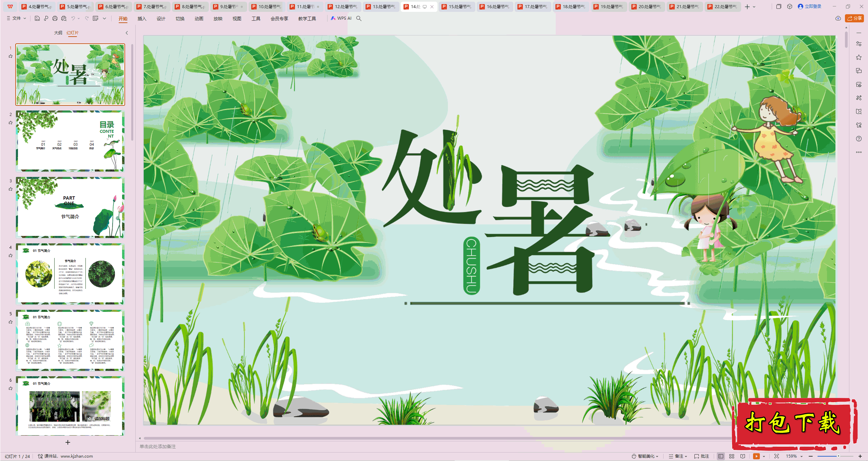
Task: Click the search magnifier icon beside WPS AI
Action: pos(359,18)
